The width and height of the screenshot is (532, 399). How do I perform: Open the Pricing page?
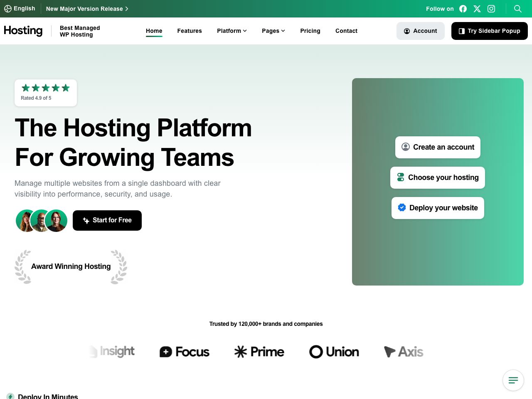pos(310,31)
